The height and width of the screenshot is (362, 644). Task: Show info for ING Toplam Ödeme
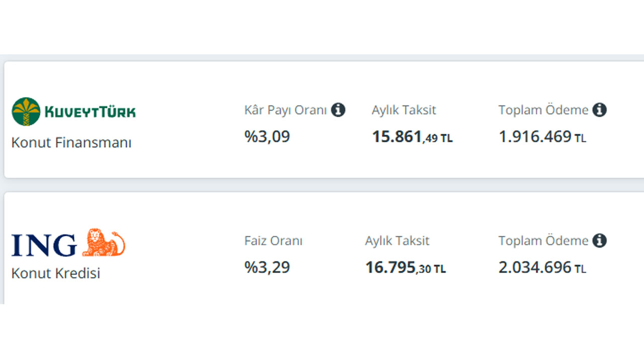pyautogui.click(x=599, y=241)
